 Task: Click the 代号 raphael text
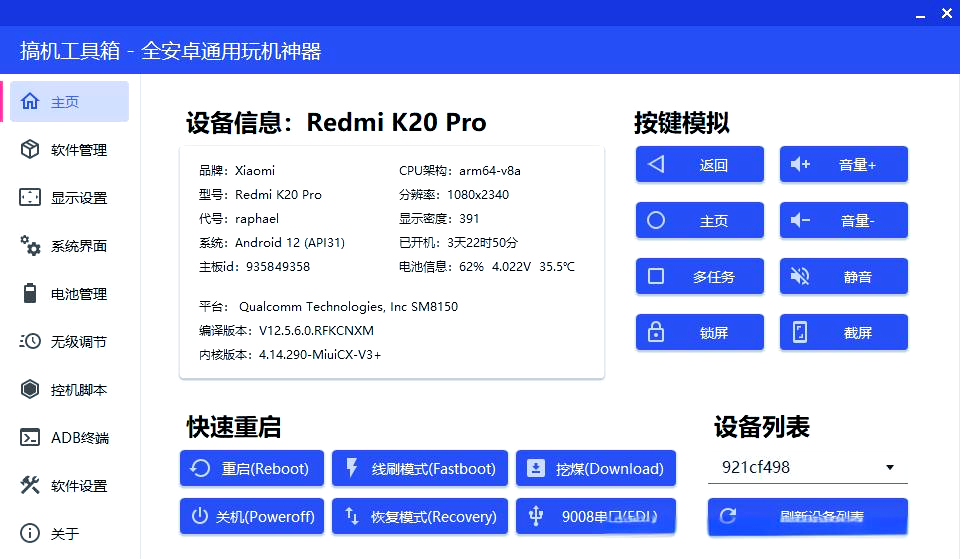coord(239,219)
